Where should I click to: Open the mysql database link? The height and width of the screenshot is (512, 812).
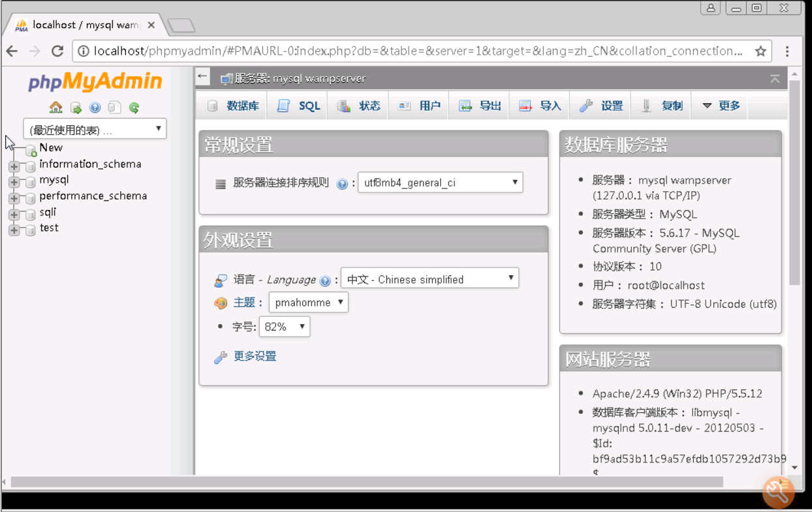[54, 179]
